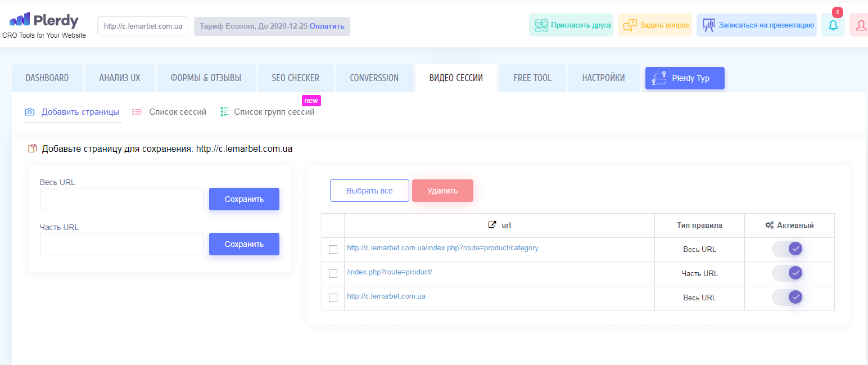868x365 pixels.
Task: Go to Список групп сессий
Action: coord(274,112)
